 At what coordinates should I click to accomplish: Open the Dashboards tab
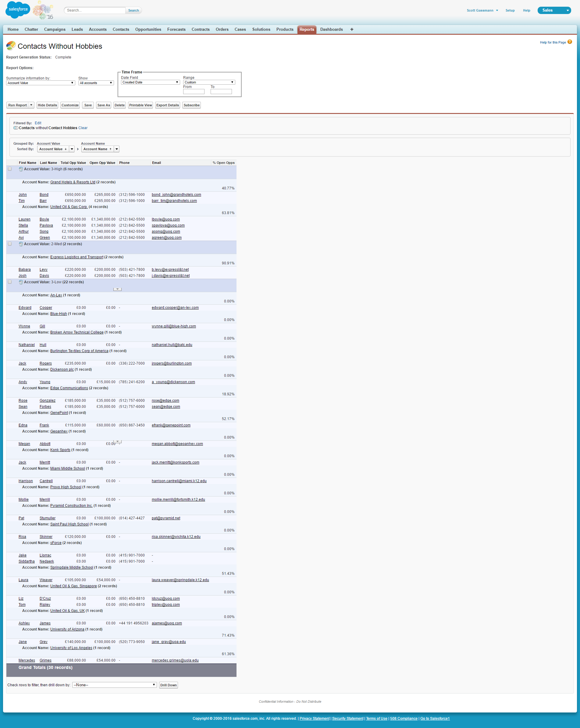click(331, 29)
